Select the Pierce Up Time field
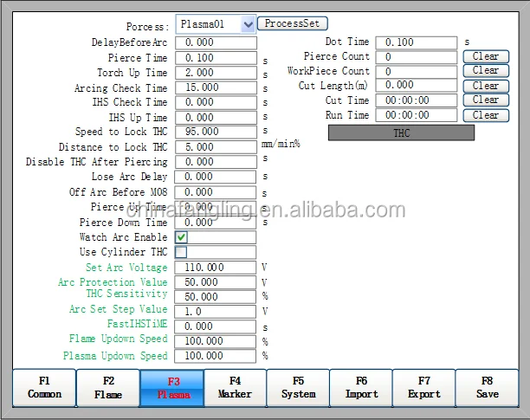 (x=216, y=207)
